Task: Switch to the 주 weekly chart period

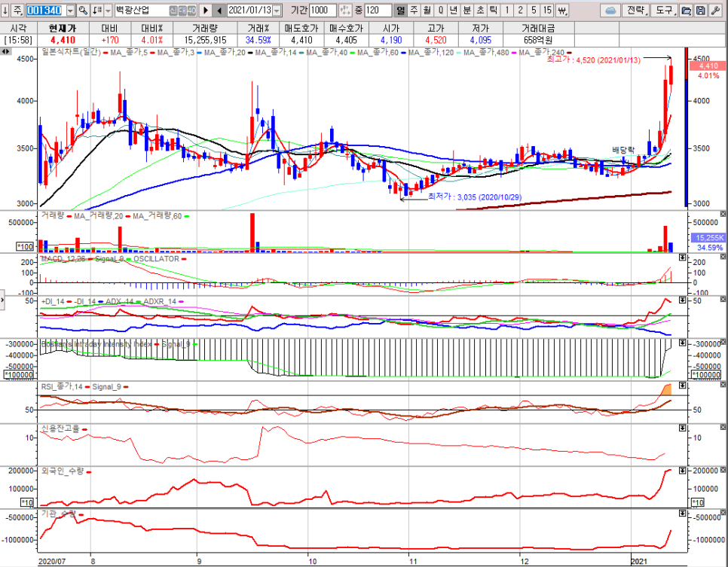Action: coord(414,11)
